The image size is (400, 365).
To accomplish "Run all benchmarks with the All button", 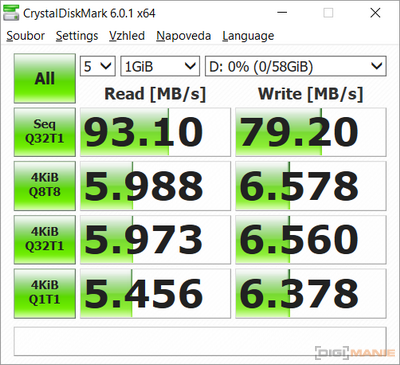I will point(45,78).
